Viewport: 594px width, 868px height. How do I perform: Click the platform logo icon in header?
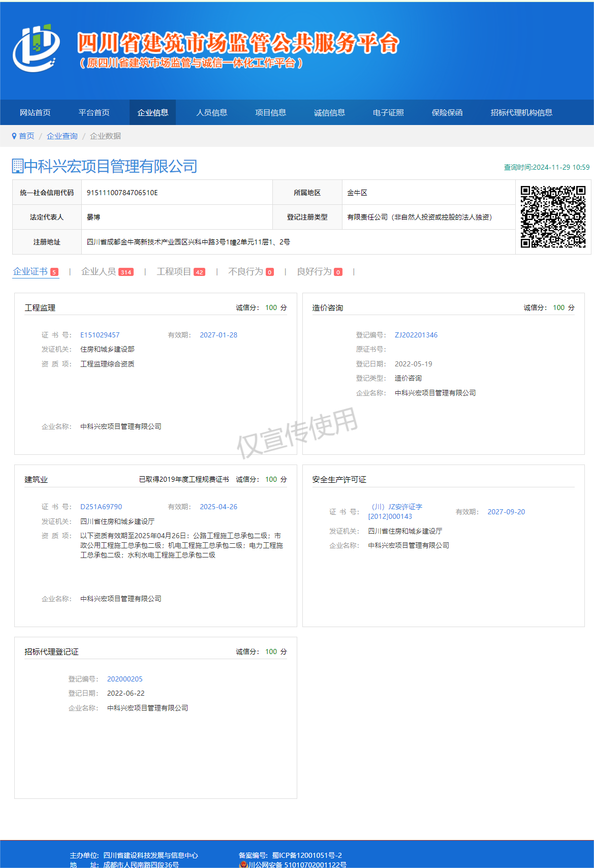point(36,48)
